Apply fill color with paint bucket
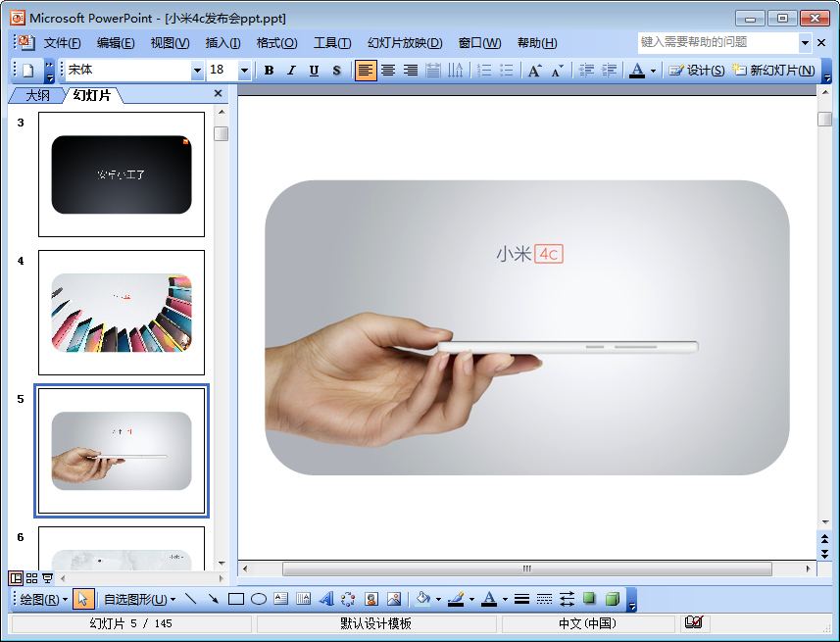The width and height of the screenshot is (840, 642). (423, 599)
